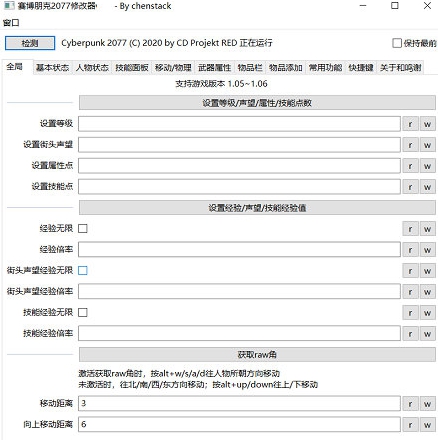438x440 pixels.
Task: Focus the 技能经验倍率 input field
Action: click(x=239, y=334)
